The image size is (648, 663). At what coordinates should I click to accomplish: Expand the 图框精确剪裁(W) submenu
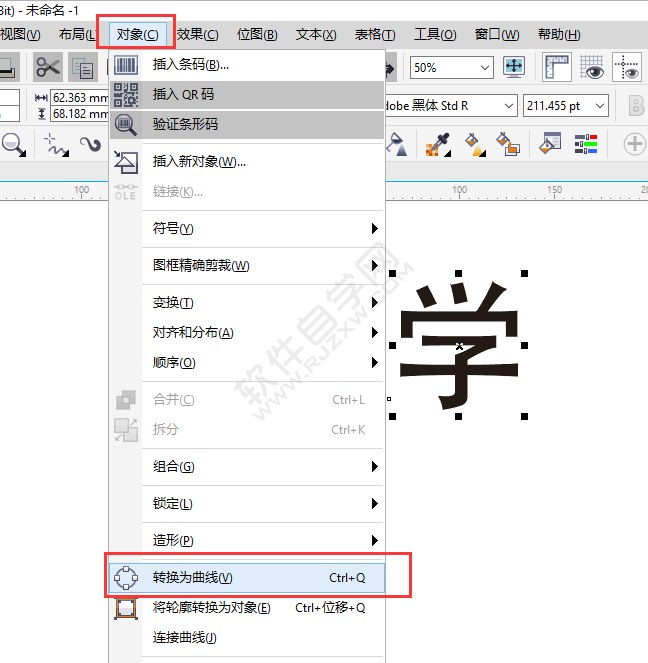[247, 266]
